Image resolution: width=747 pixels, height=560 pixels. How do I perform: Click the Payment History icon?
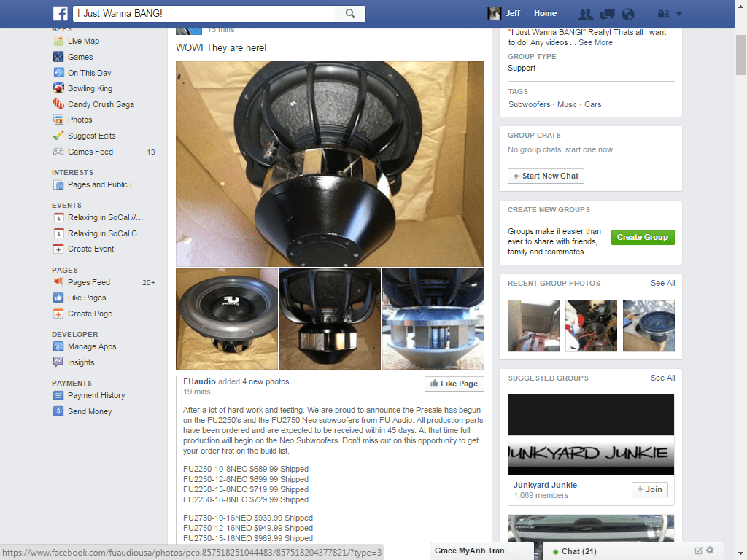pyautogui.click(x=58, y=395)
